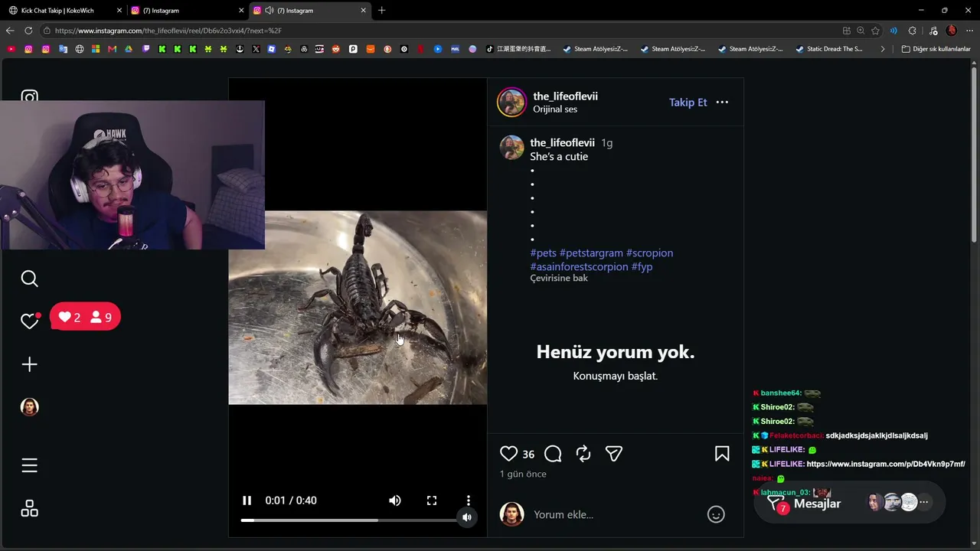The width and height of the screenshot is (980, 551).
Task: Open the Orijinal ses audio link
Action: click(555, 109)
